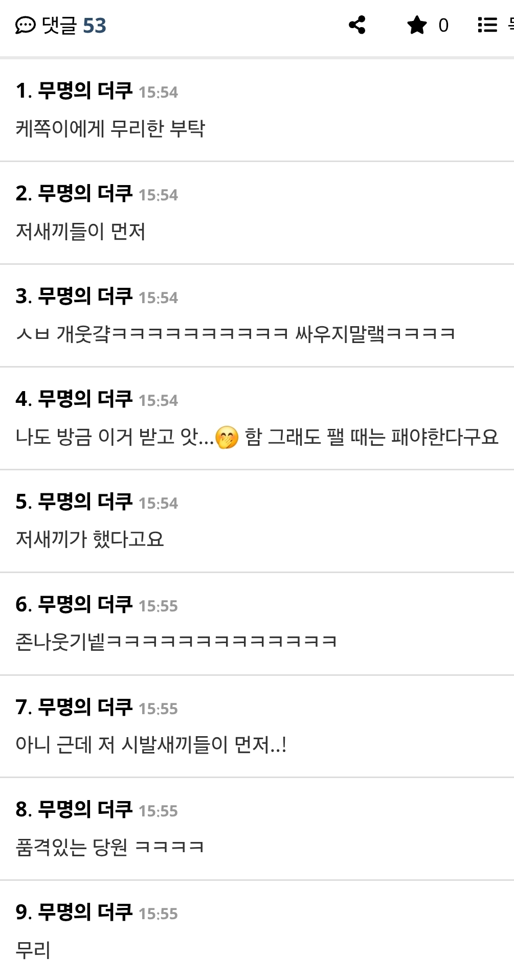Click the 댓글 heading label
Screen dimensions: 514x980
(x=59, y=25)
